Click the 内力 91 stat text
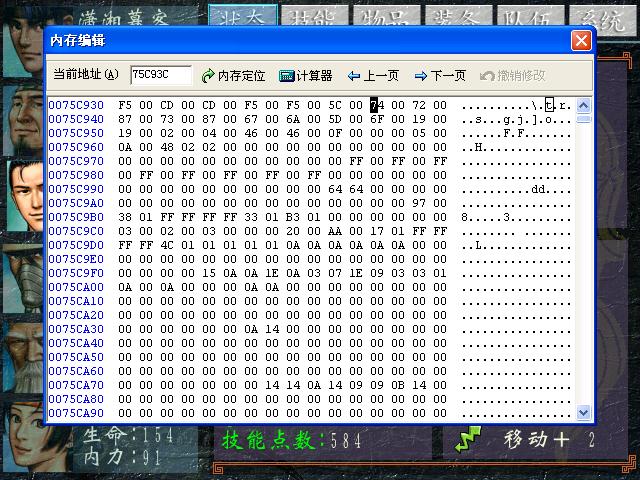This screenshot has height=480, width=640. [122, 457]
